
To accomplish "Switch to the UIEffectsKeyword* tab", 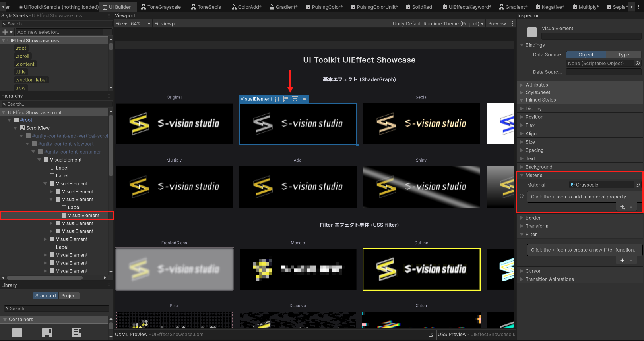I will [x=467, y=7].
